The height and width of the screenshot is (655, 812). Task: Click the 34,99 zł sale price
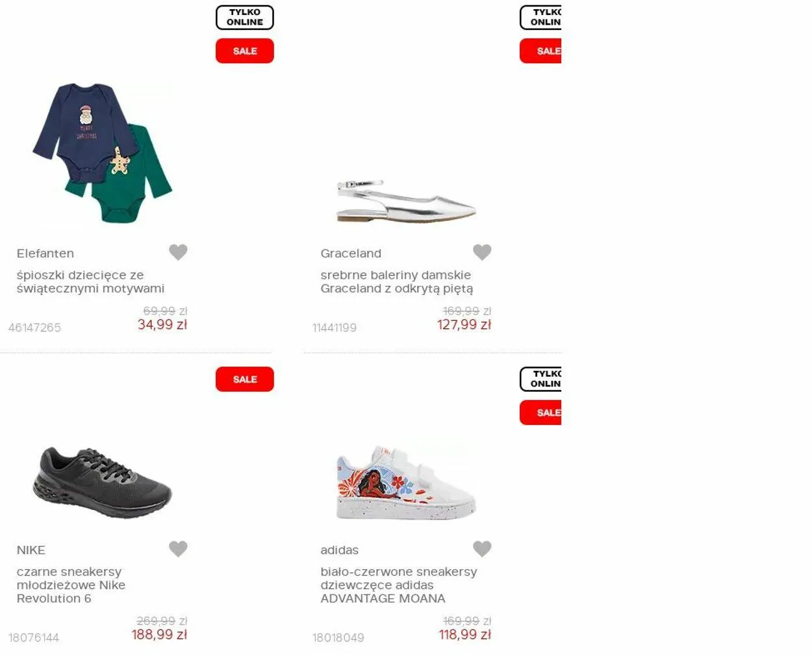click(162, 324)
